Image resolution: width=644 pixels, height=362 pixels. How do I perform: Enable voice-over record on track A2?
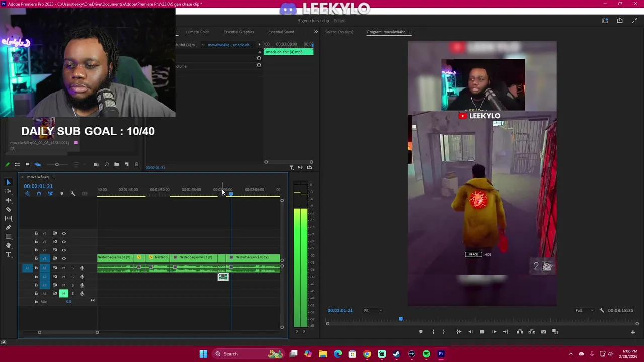[x=82, y=277]
